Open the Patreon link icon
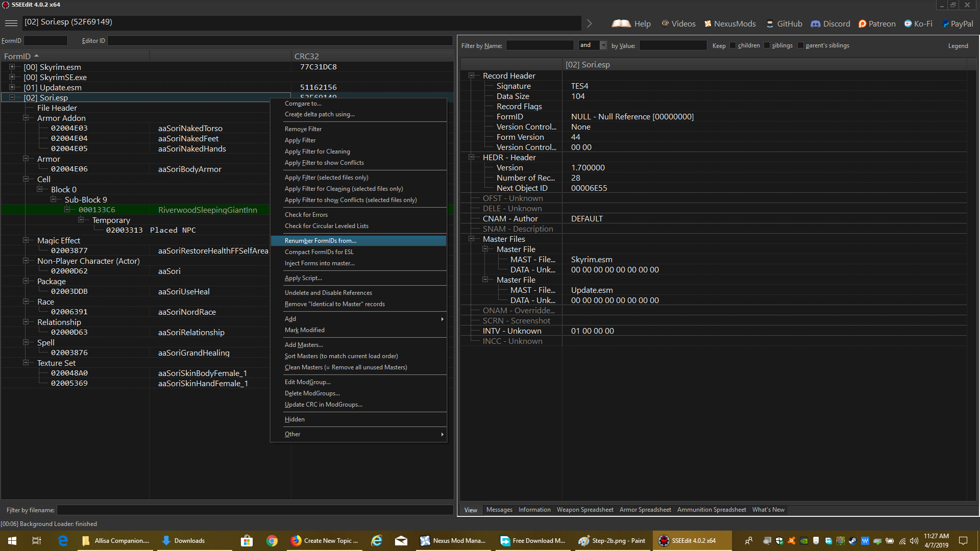This screenshot has height=551, width=980. pos(862,23)
